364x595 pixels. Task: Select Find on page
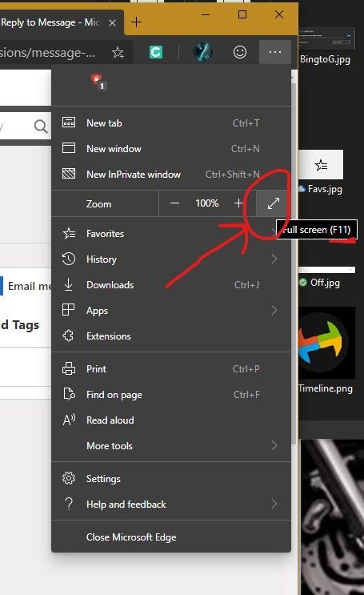(x=171, y=395)
